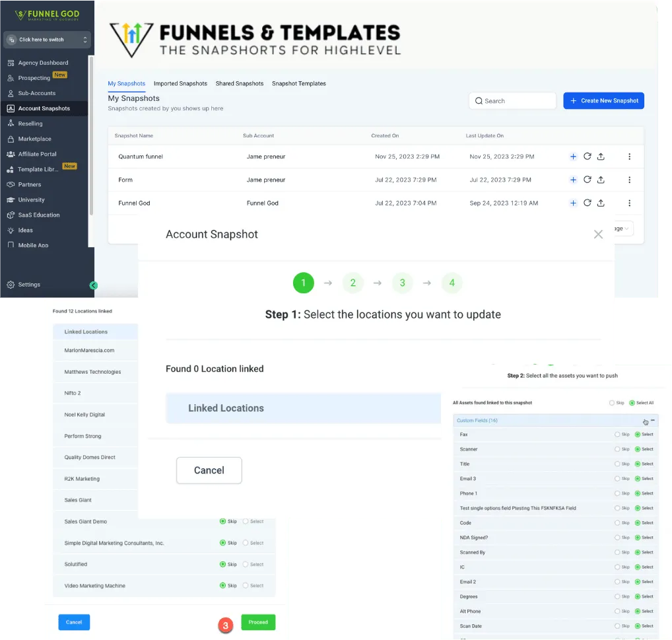This screenshot has height=640, width=672.
Task: Click plus icon for Form snapshot
Action: pos(573,180)
